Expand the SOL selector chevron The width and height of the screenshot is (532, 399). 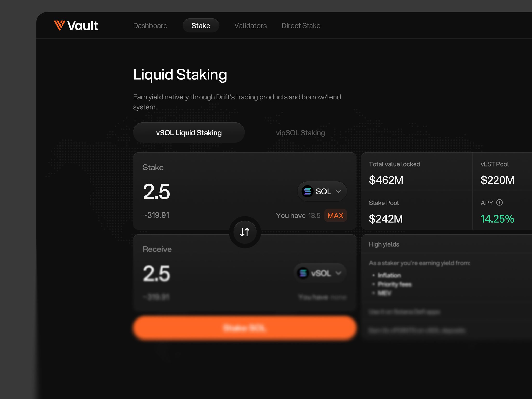click(338, 191)
